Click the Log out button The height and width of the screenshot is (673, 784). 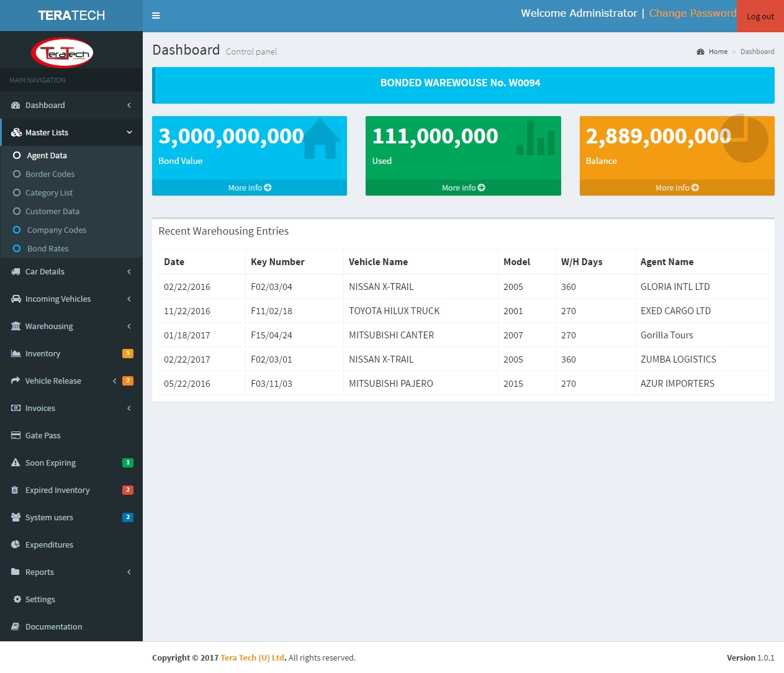point(760,16)
